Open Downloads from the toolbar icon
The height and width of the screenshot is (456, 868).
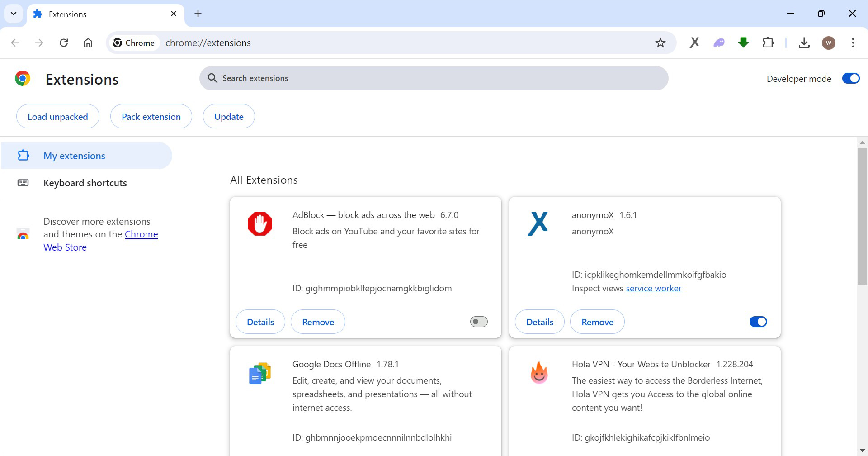(804, 43)
